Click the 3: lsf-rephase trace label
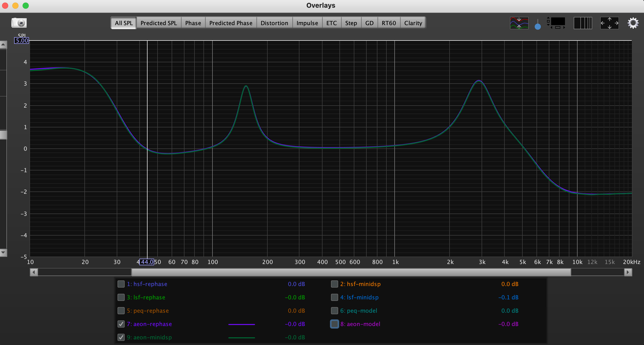The image size is (644, 345). (x=146, y=297)
